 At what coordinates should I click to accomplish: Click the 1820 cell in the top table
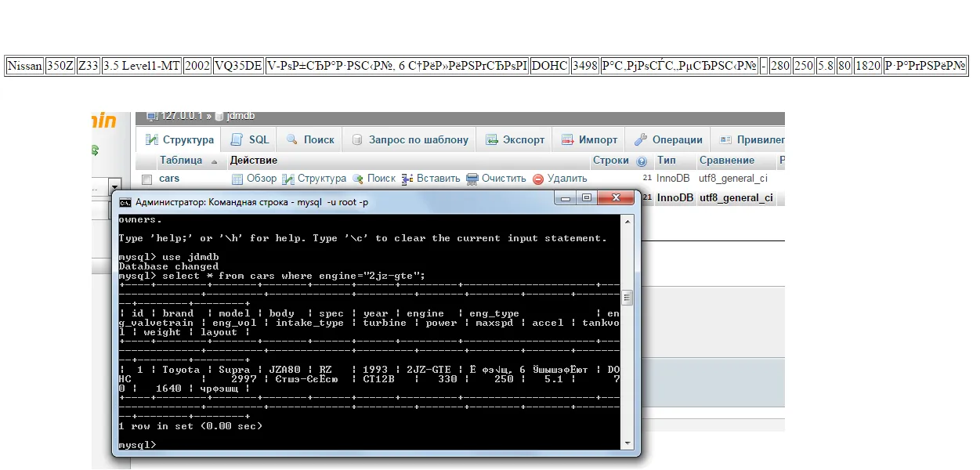pyautogui.click(x=868, y=66)
